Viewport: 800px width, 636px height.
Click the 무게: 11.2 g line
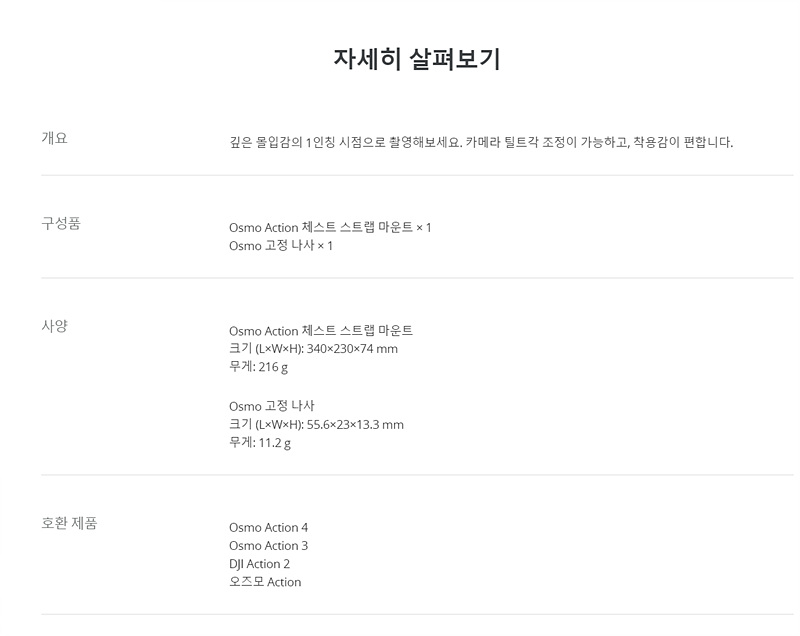point(260,442)
